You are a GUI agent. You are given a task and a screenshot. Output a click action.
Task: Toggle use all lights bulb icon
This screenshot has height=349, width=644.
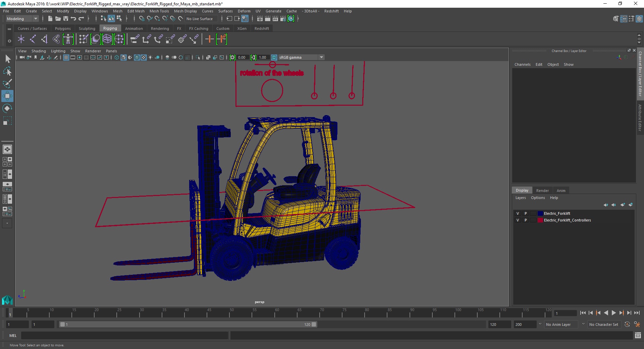point(150,57)
